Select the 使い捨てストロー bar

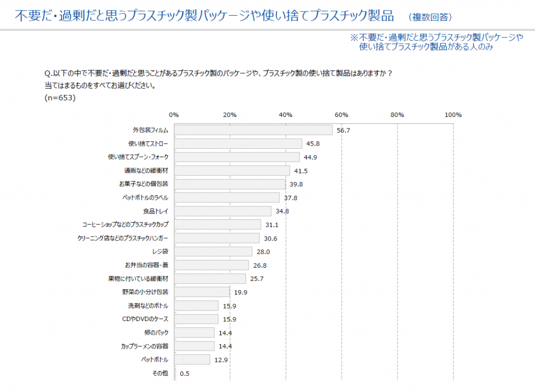click(x=238, y=144)
